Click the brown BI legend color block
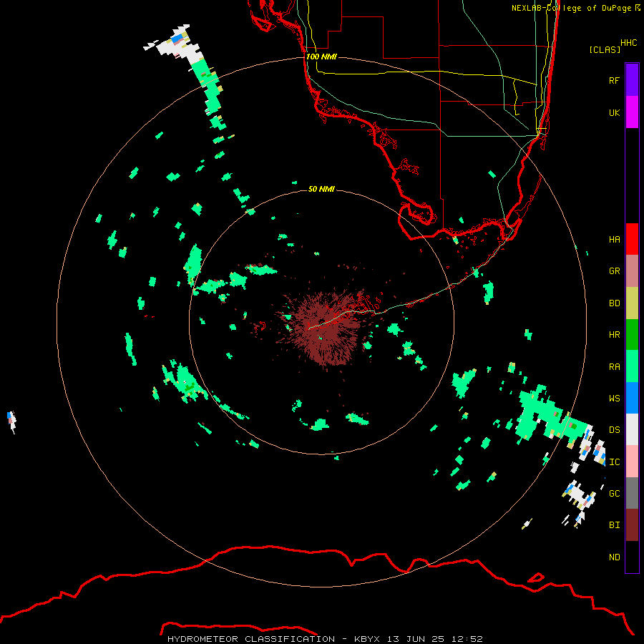The height and width of the screenshot is (644, 644). pyautogui.click(x=632, y=525)
